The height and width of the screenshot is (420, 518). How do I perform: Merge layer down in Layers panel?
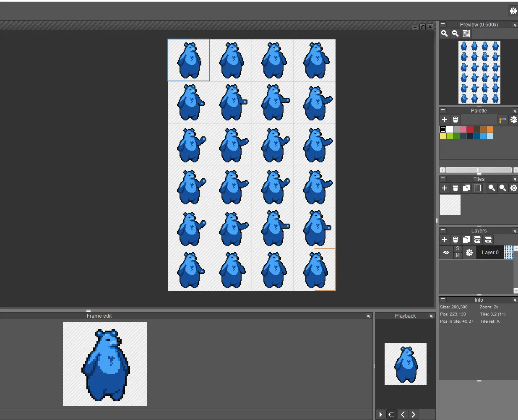click(477, 240)
